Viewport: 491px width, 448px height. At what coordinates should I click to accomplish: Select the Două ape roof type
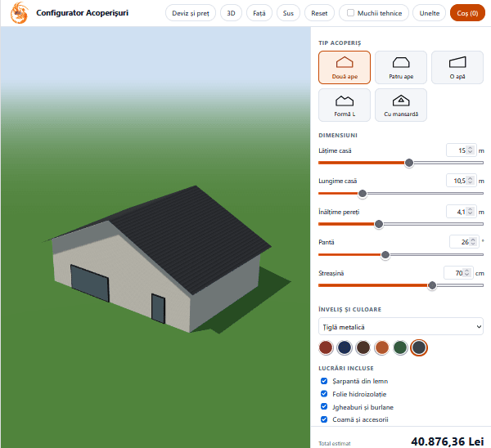[x=345, y=68]
